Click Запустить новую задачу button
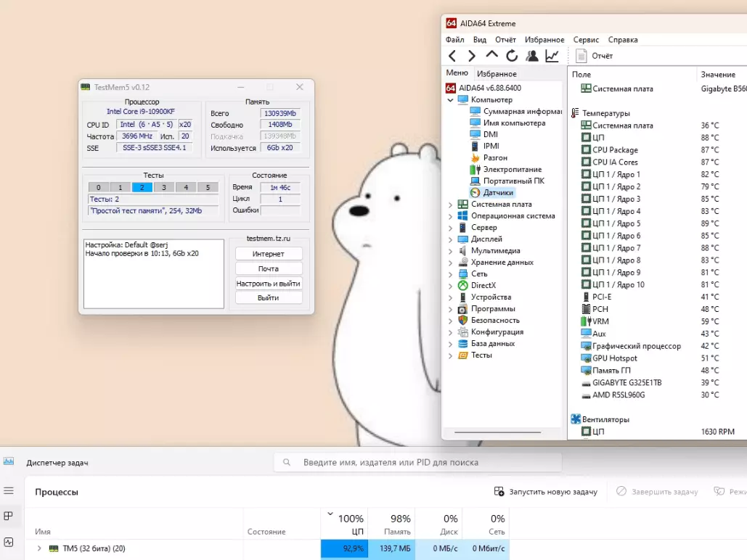747x560 pixels. (545, 491)
